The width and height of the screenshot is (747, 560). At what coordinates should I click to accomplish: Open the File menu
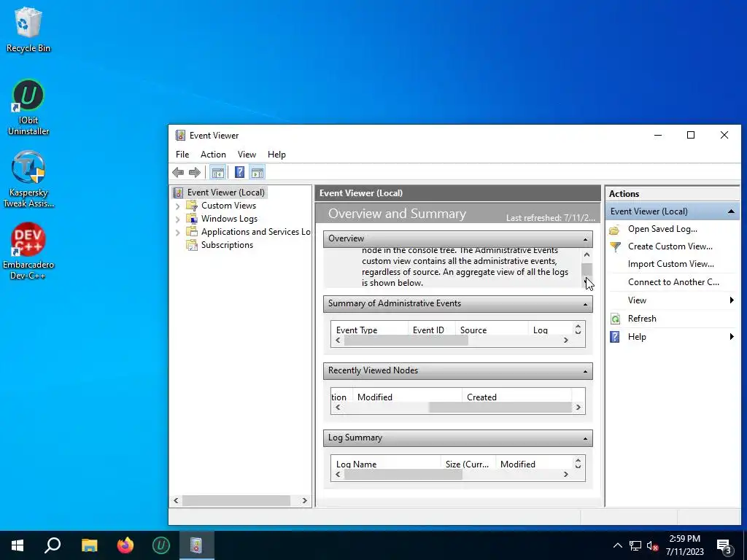coord(182,155)
